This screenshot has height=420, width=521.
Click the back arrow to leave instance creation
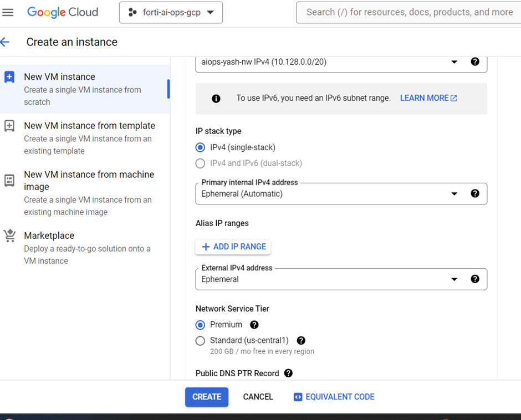(7, 42)
